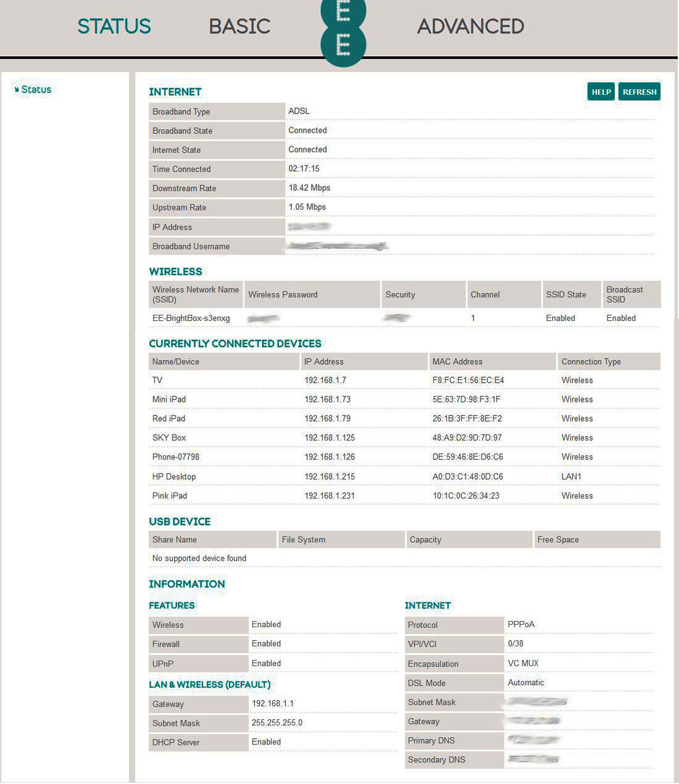Click the Downstream Rate value 18.42 Mbps
The width and height of the screenshot is (679, 784).
coord(309,188)
